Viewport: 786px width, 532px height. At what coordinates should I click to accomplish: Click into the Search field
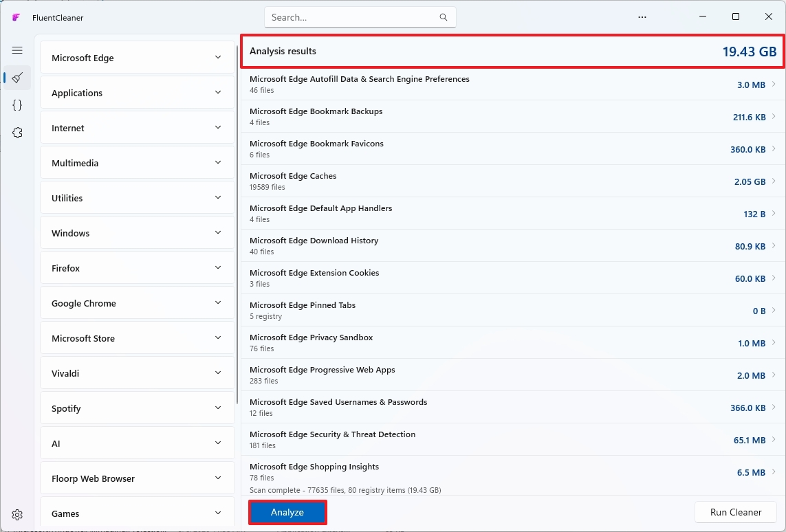click(x=360, y=17)
